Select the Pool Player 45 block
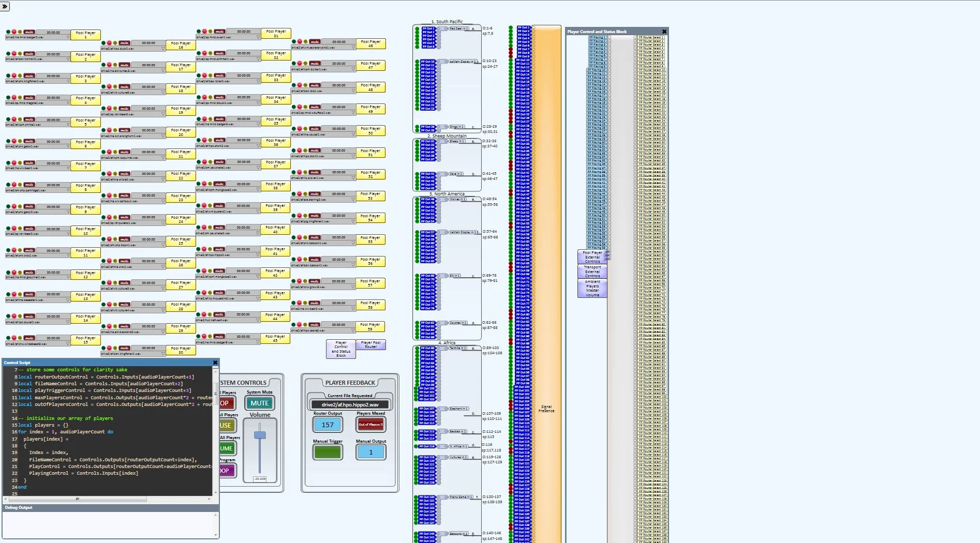 [276, 338]
